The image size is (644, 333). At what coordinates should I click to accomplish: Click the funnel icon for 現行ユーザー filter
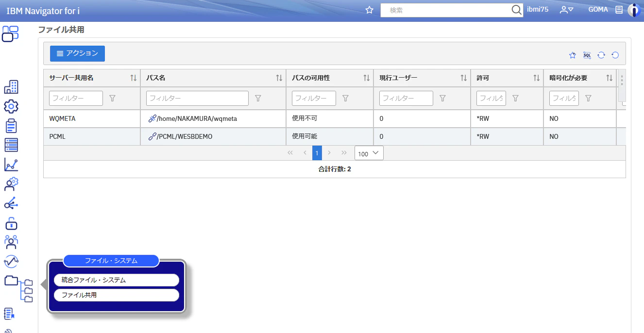click(442, 98)
